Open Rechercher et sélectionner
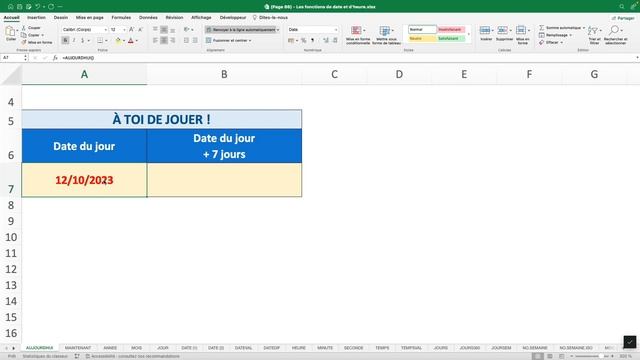Screen dimensions: 640x360 [x=616, y=35]
